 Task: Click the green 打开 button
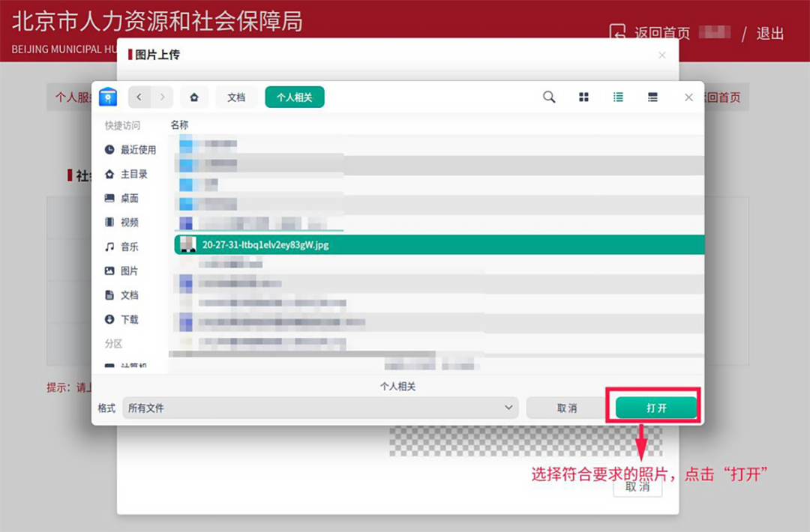(x=656, y=408)
